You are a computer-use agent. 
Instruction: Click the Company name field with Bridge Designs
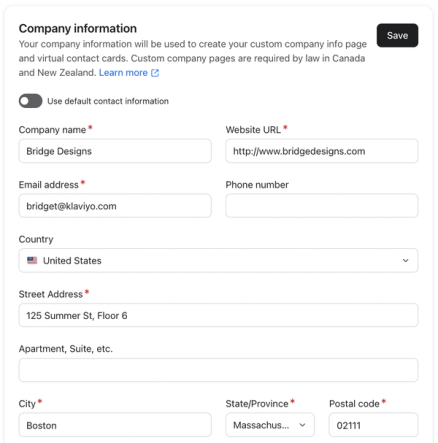coord(115,151)
